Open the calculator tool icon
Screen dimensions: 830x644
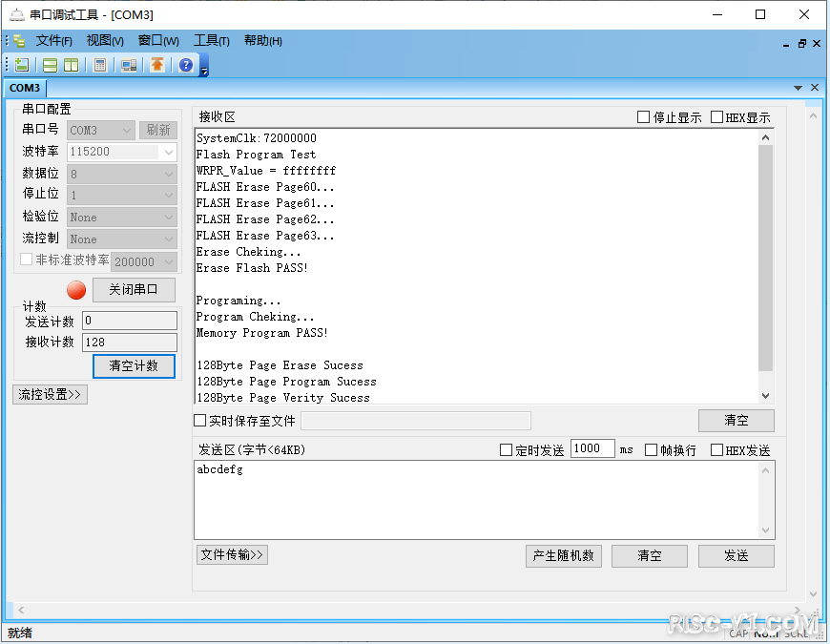pyautogui.click(x=99, y=65)
